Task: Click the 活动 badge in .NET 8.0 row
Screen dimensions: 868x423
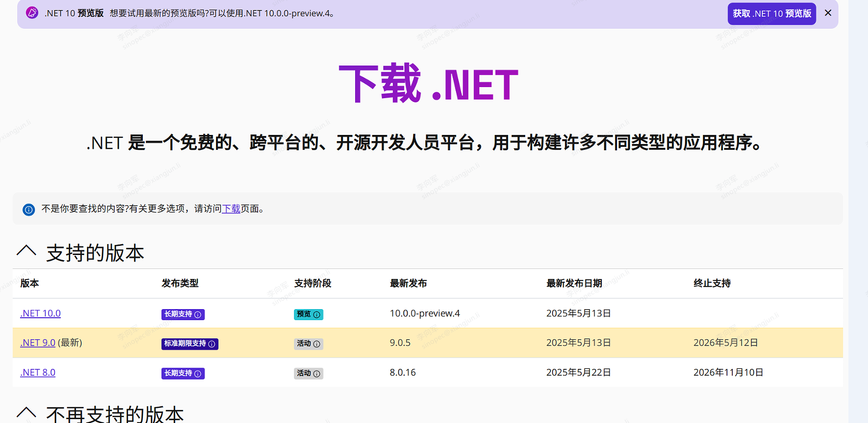Action: click(x=308, y=373)
